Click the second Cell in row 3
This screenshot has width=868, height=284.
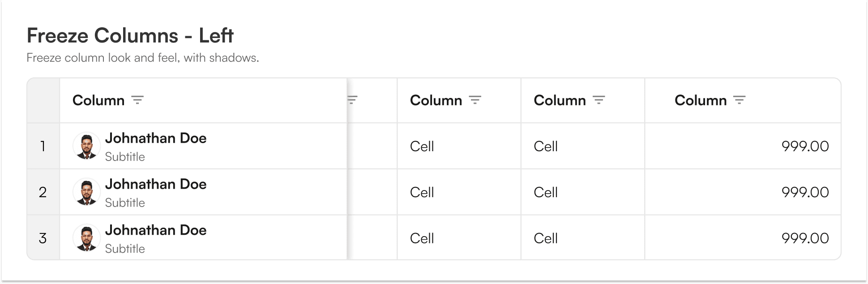546,238
